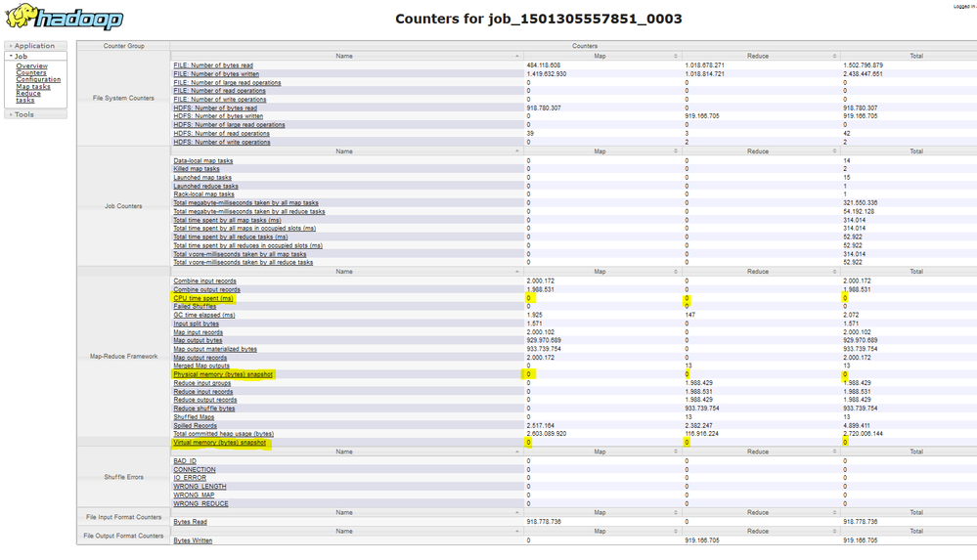
Task: Sort File Output Format Counters by Map arrow
Action: 676,532
